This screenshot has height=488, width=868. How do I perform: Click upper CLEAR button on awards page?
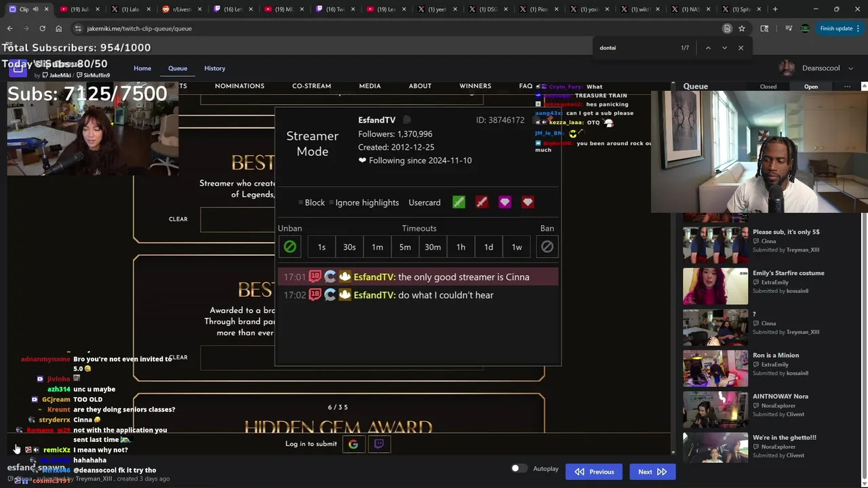pos(178,219)
